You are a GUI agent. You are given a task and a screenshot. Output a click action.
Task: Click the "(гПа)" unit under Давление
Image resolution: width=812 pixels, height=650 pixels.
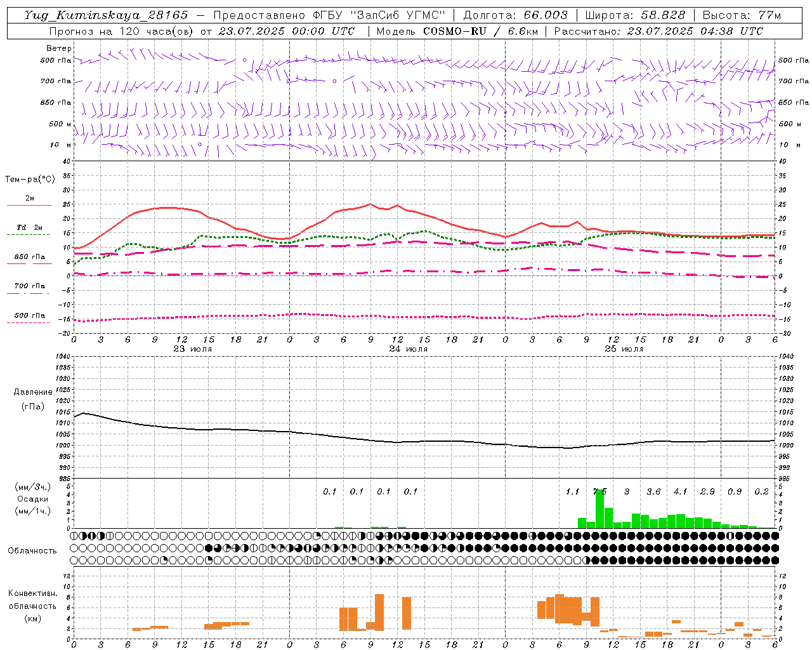pos(33,407)
